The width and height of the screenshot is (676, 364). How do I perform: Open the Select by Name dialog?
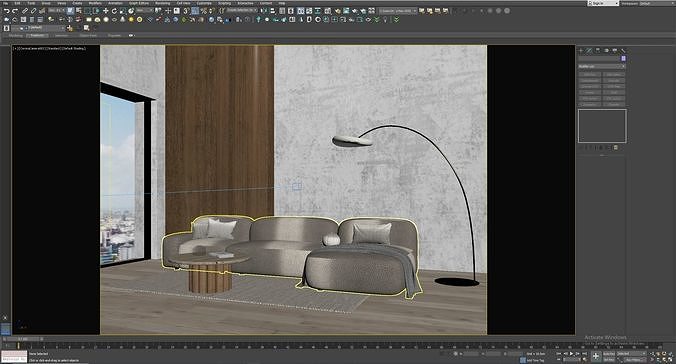(78, 10)
